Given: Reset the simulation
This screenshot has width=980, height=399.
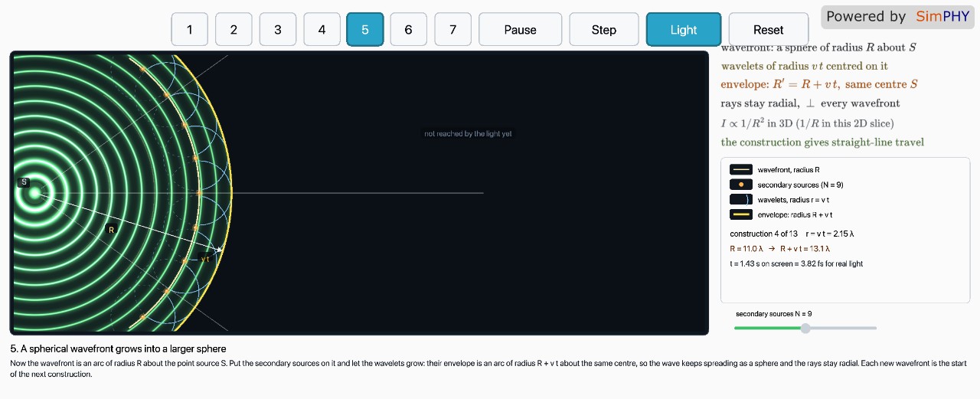Looking at the screenshot, I should pos(768,30).
